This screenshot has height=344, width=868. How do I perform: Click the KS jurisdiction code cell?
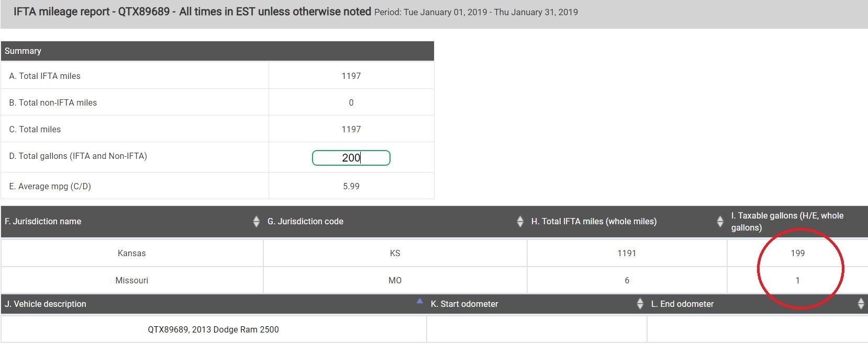[395, 253]
